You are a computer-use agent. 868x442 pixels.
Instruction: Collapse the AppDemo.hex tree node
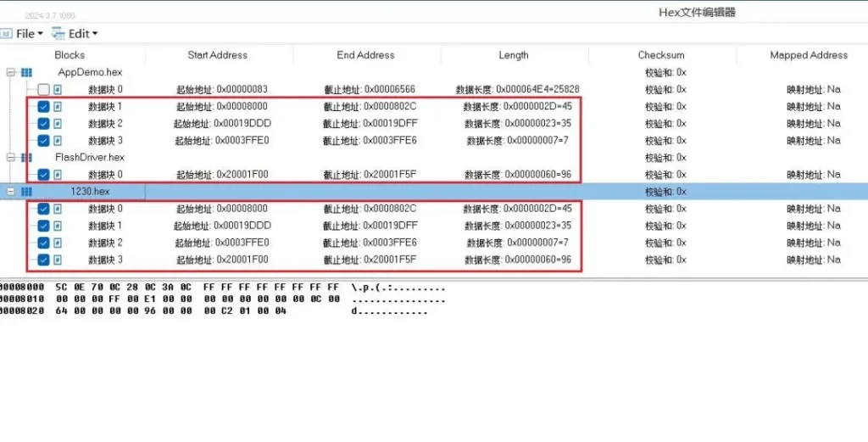click(11, 73)
